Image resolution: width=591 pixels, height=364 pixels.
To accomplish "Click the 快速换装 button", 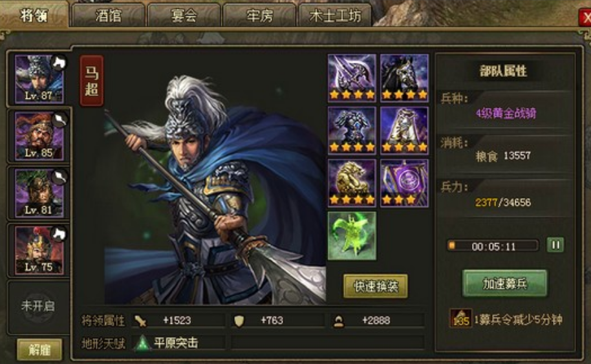I will [376, 286].
